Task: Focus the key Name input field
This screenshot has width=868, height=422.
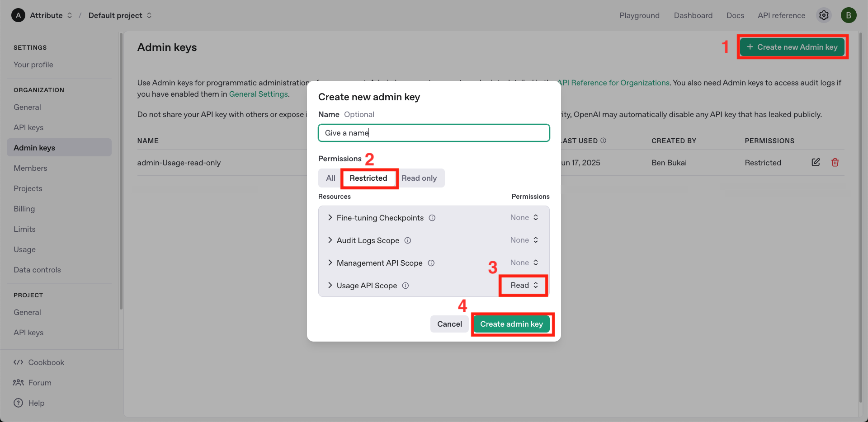Action: (434, 133)
